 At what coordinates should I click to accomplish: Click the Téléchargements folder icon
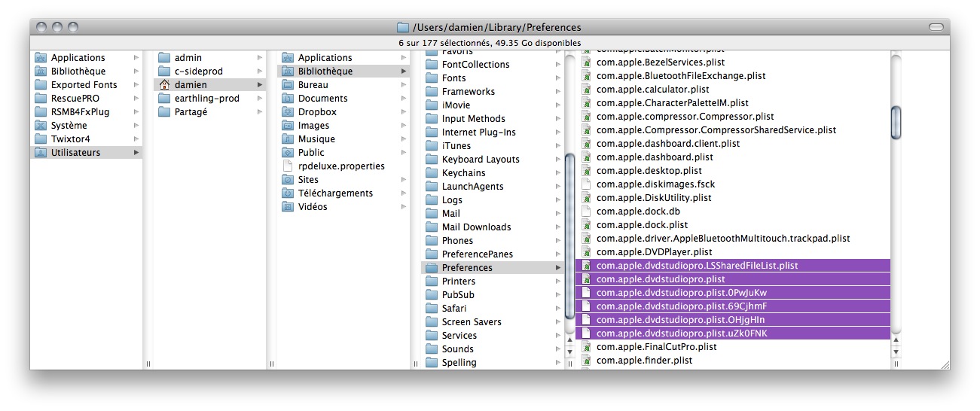tap(288, 193)
